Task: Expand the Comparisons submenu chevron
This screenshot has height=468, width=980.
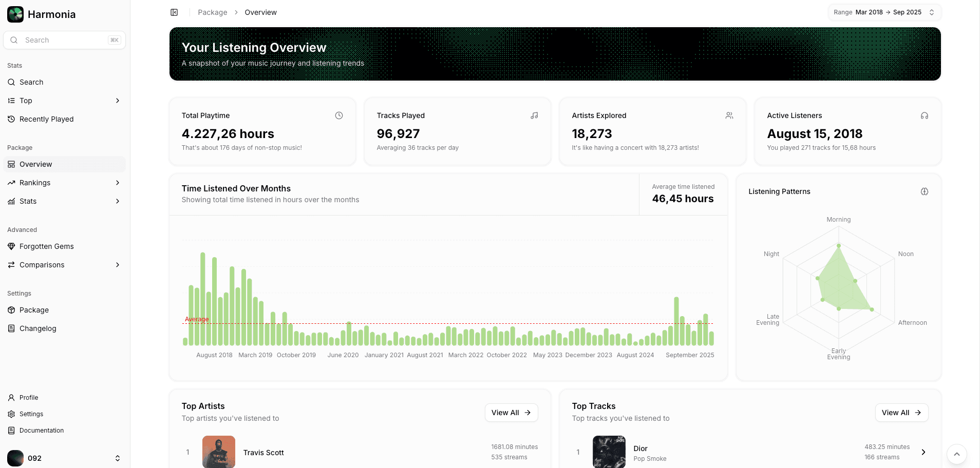Action: click(x=118, y=265)
